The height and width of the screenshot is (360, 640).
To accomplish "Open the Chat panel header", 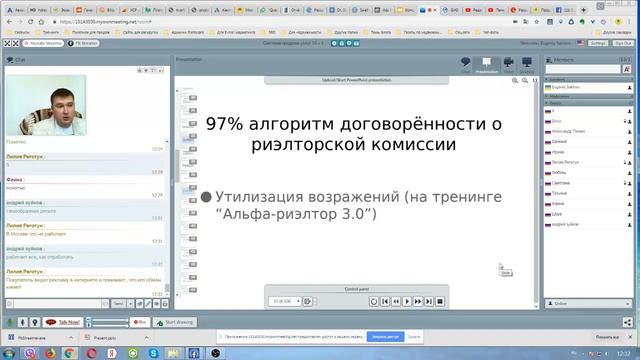I will [87, 60].
